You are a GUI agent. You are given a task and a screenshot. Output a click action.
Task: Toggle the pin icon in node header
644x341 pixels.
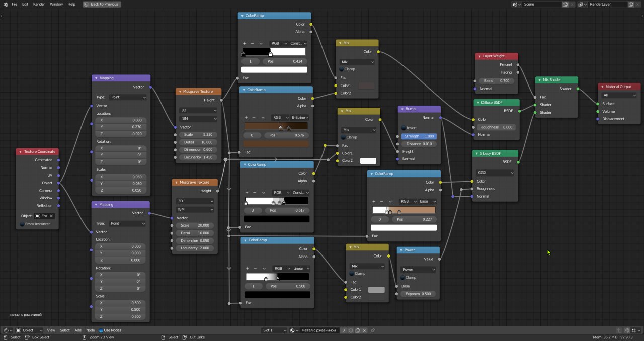(x=373, y=330)
